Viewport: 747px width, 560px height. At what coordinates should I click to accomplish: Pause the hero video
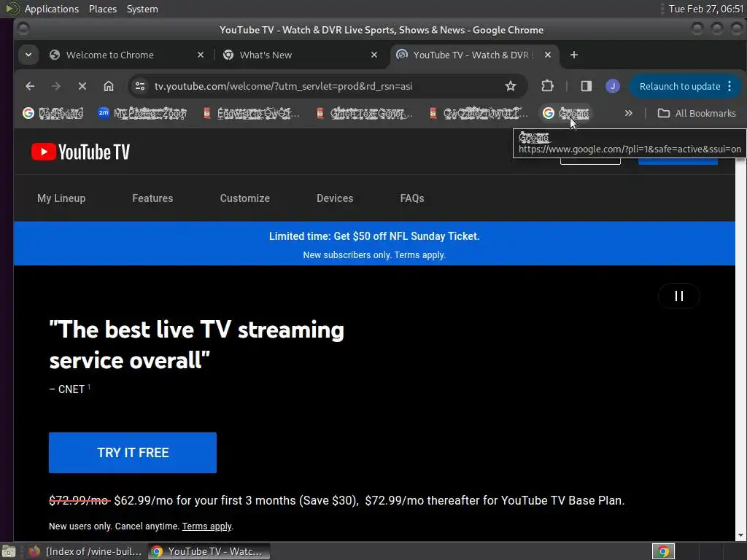[679, 296]
